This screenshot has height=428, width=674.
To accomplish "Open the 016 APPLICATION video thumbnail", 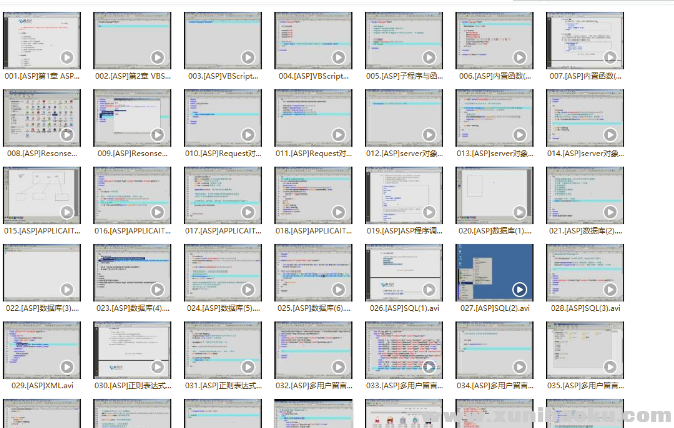I will click(x=130, y=195).
